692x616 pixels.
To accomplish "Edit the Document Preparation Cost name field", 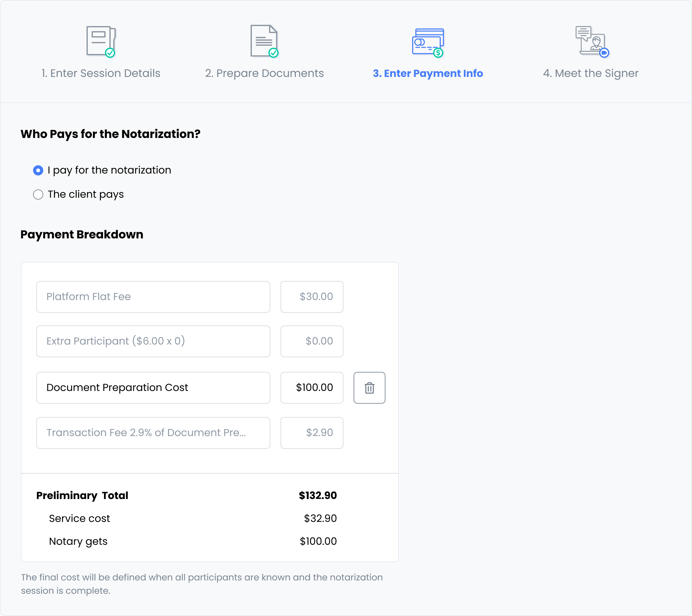I will 153,387.
